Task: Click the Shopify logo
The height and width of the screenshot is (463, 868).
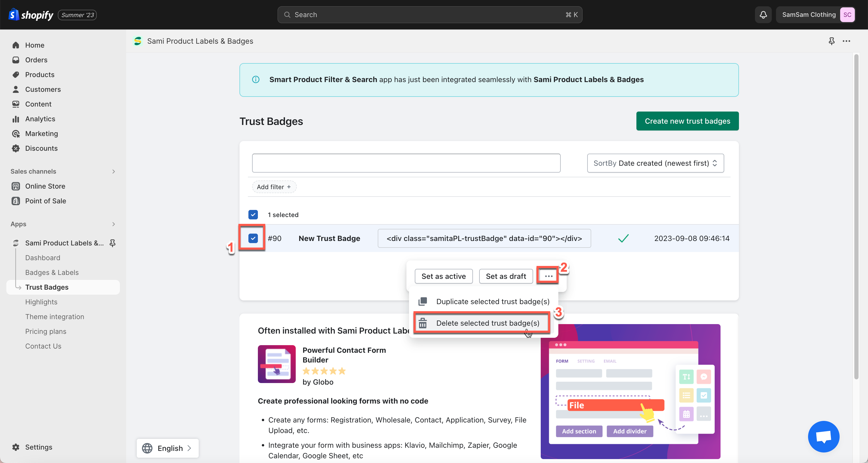Action: pos(31,15)
